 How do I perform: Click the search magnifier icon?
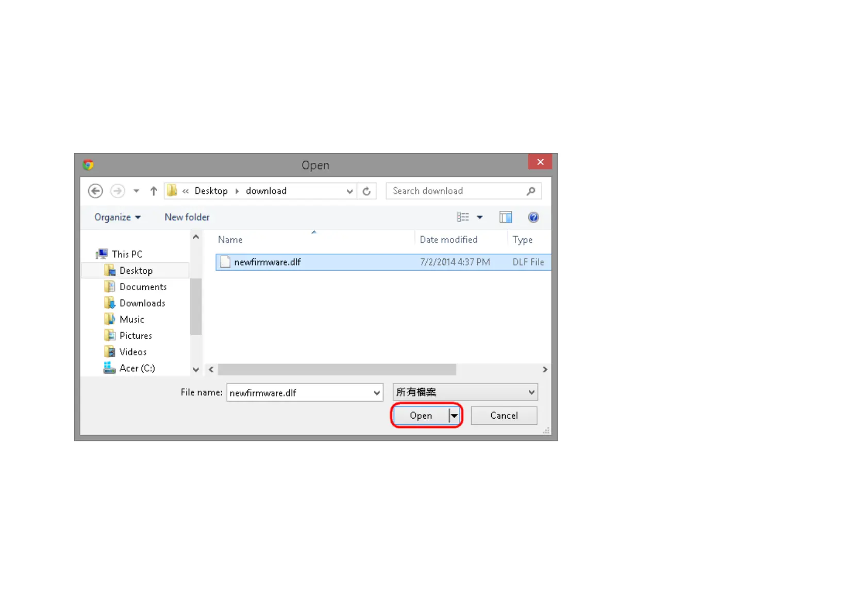[x=531, y=191]
